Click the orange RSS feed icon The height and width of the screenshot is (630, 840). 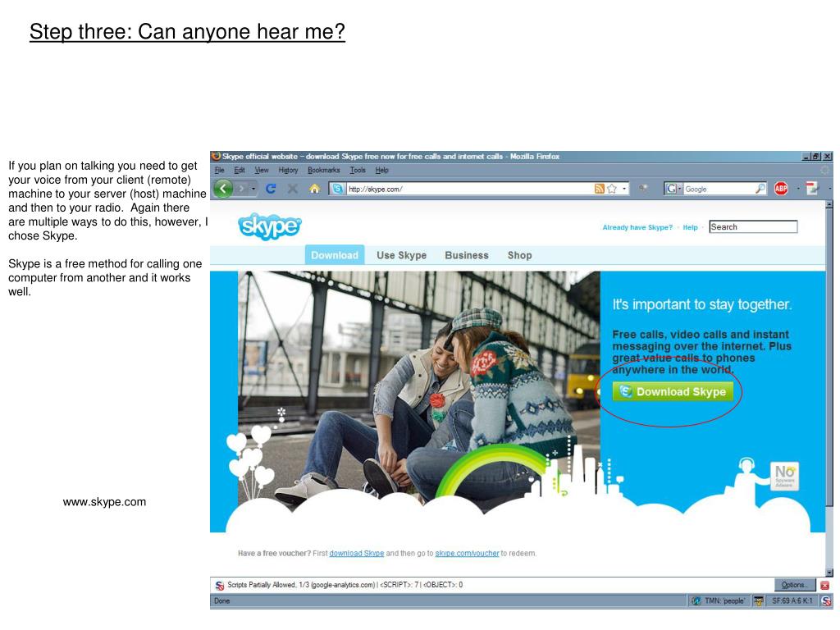click(600, 189)
